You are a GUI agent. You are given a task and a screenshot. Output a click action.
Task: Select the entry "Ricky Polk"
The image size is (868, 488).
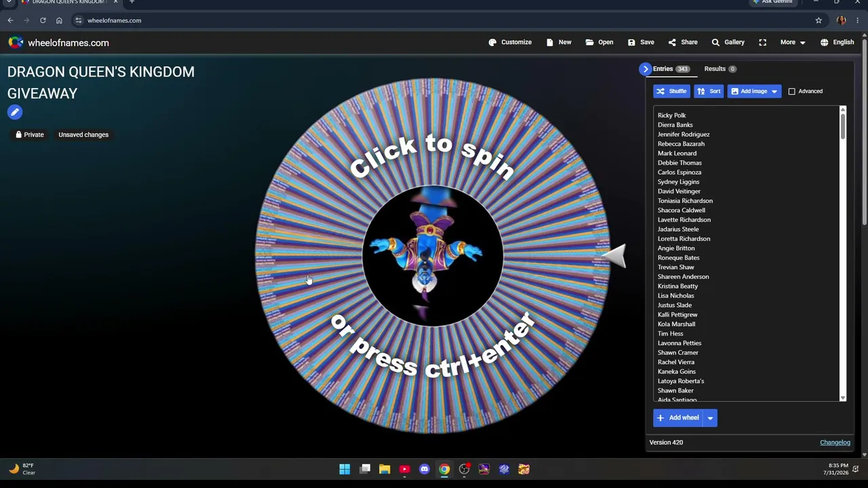click(x=671, y=115)
